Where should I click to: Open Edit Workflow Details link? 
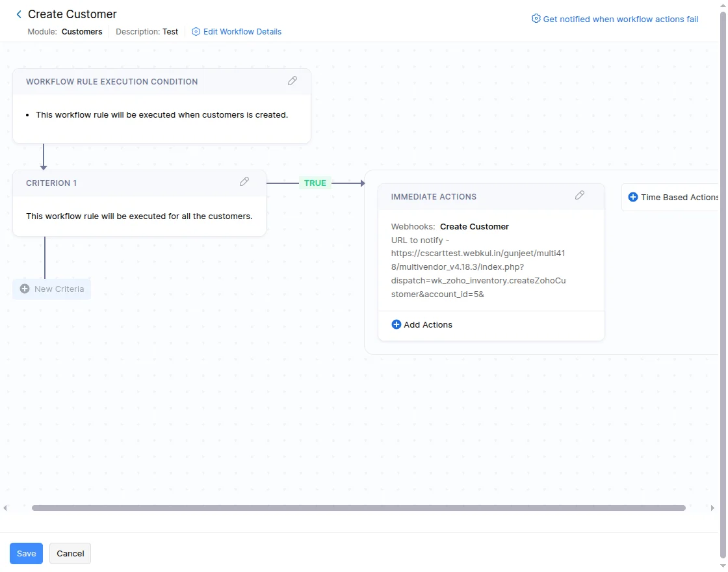[242, 32]
